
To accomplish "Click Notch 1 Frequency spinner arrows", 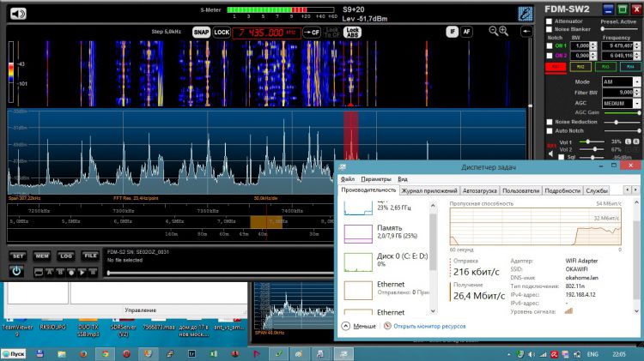I will click(637, 46).
